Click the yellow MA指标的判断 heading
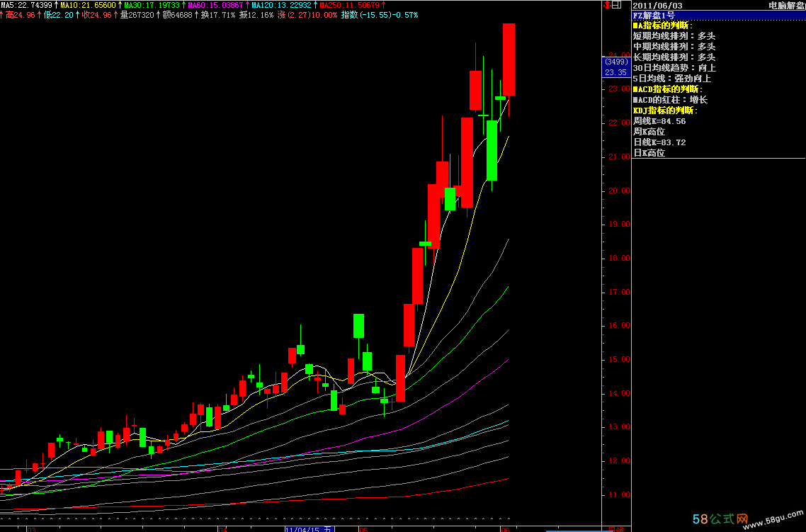The height and width of the screenshot is (532, 806). tap(663, 26)
